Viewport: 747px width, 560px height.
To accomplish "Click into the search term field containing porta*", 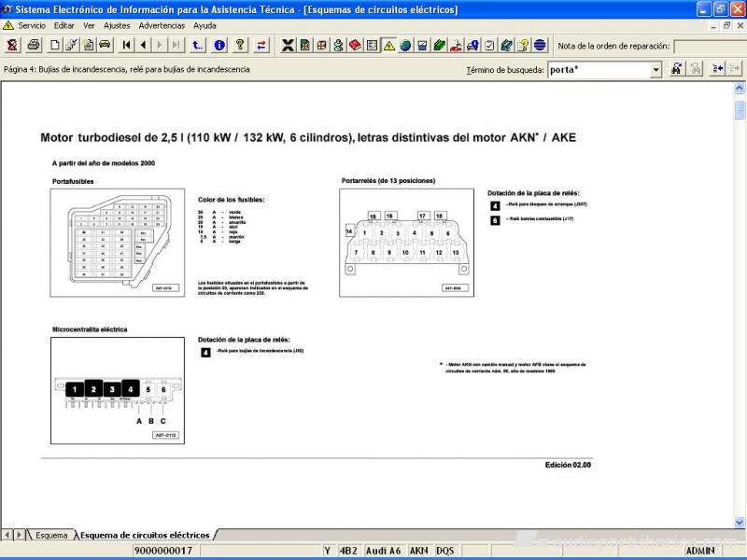I will click(599, 69).
